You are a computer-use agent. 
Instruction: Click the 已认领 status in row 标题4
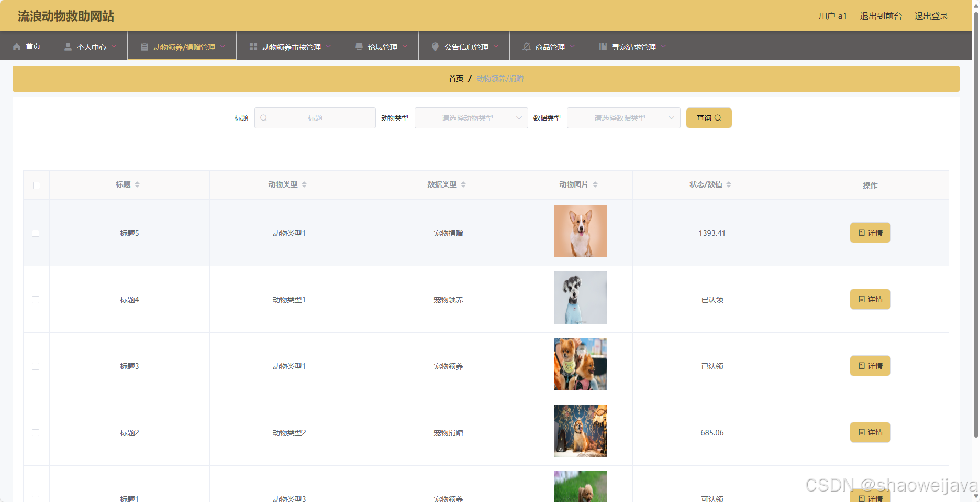point(712,300)
